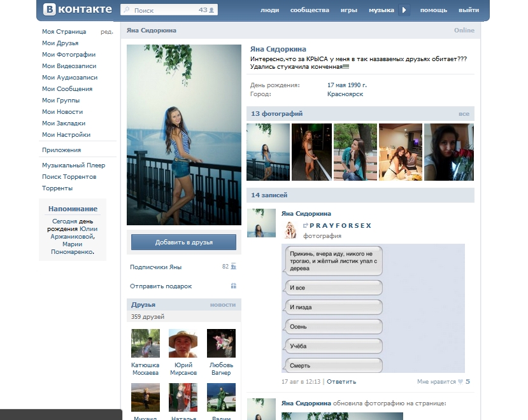
Task: Click the person icon next to 43
Action: pyautogui.click(x=211, y=10)
